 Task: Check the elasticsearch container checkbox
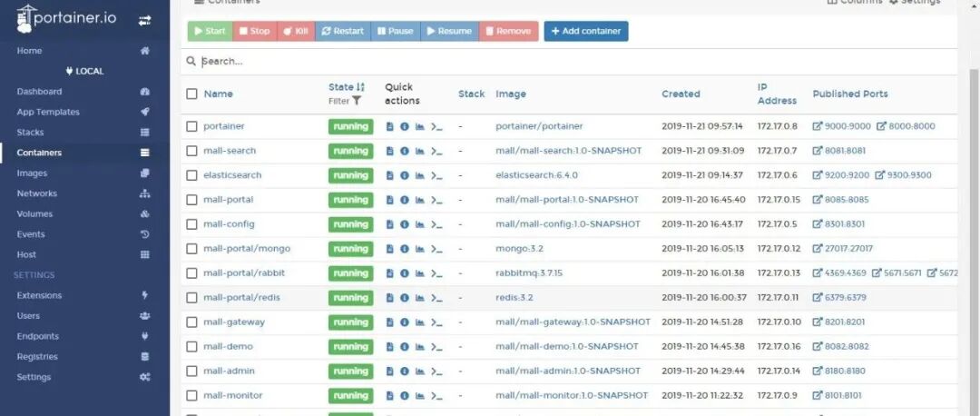pos(191,175)
